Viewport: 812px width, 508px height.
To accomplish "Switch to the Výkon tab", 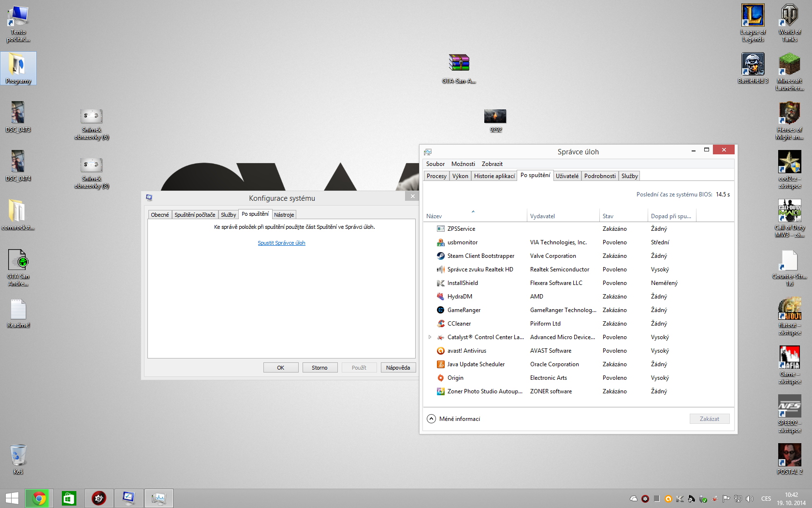I will (460, 176).
